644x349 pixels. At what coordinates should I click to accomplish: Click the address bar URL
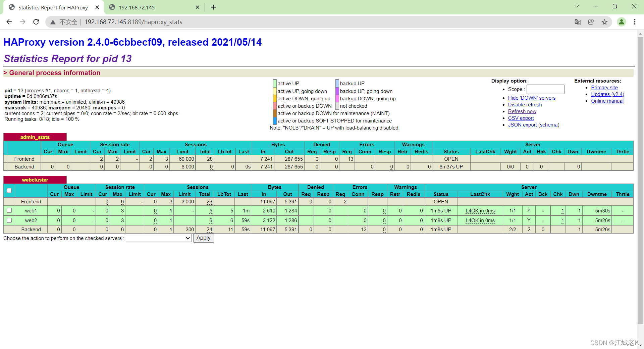[133, 22]
